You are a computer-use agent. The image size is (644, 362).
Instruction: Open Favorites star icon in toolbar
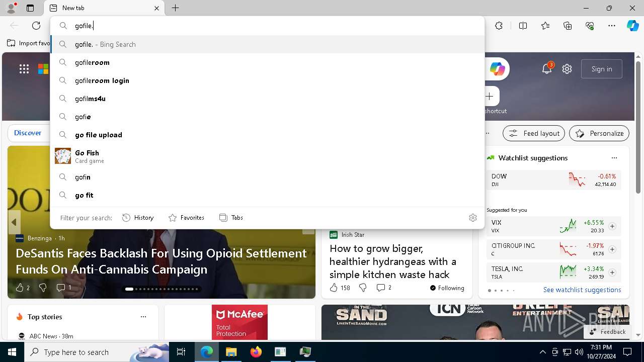click(x=545, y=26)
